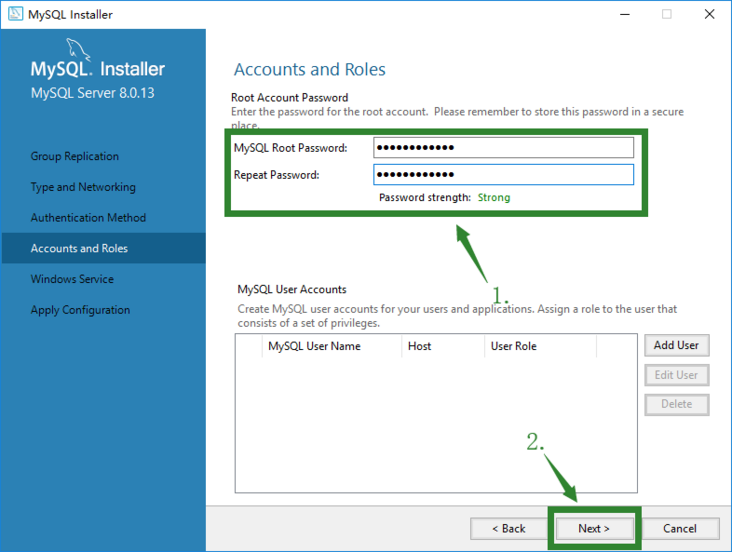732x552 pixels.
Task: Click the Edit User button
Action: [676, 375]
